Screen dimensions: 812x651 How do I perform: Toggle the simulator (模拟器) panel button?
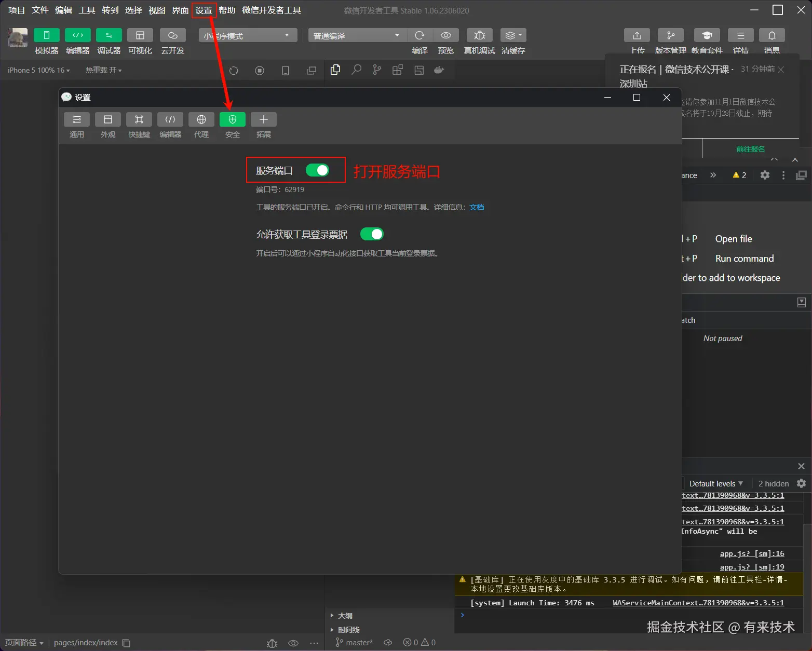[47, 35]
